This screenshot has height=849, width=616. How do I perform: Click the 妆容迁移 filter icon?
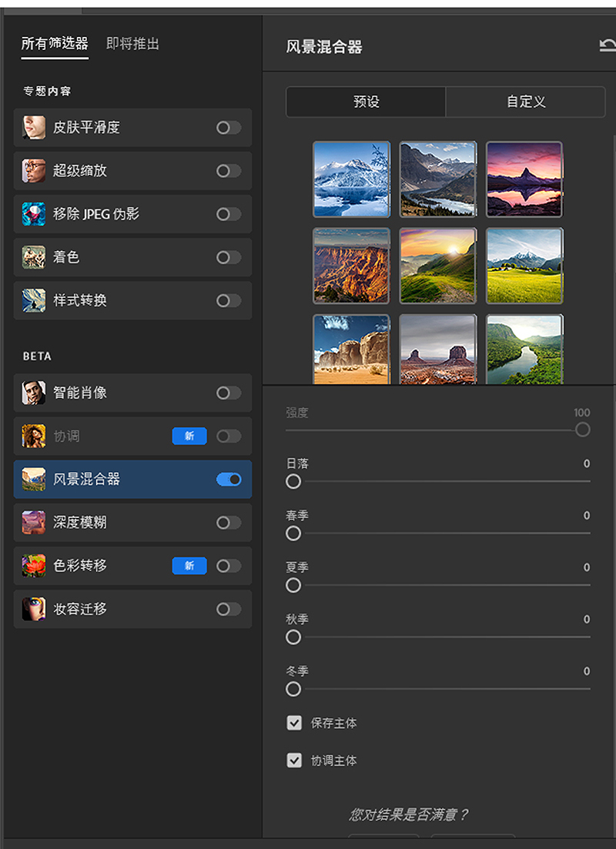tap(34, 609)
